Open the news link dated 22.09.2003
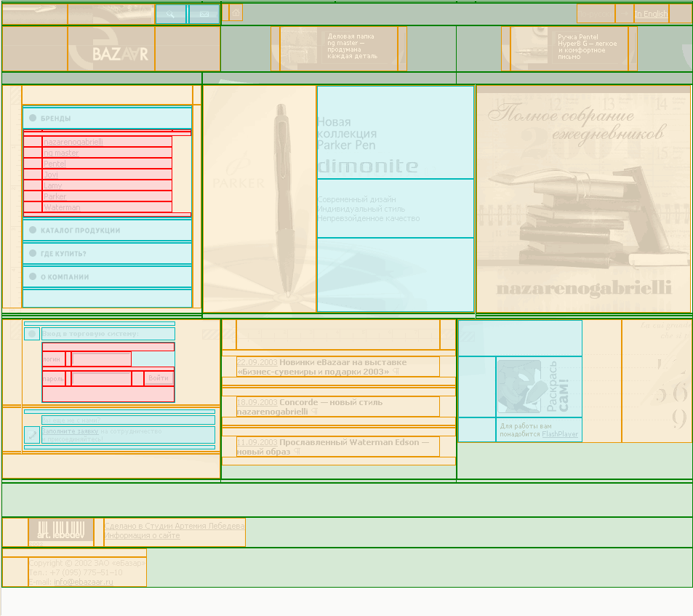693x616 pixels. pos(257,362)
